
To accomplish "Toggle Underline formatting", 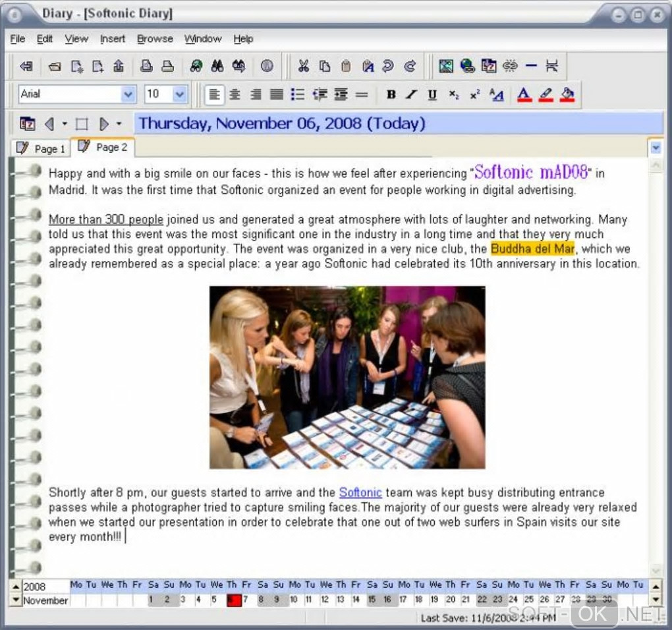I will point(433,94).
